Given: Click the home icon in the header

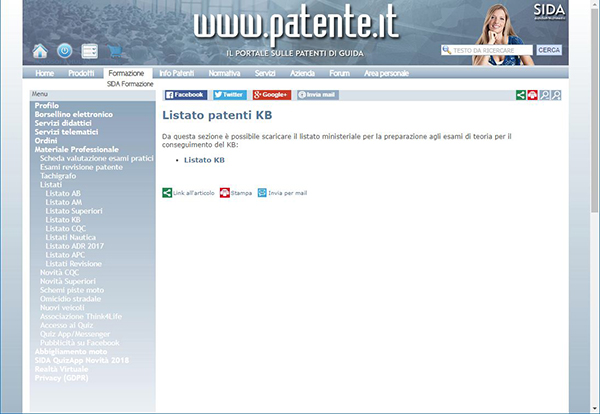Looking at the screenshot, I should coord(40,51).
